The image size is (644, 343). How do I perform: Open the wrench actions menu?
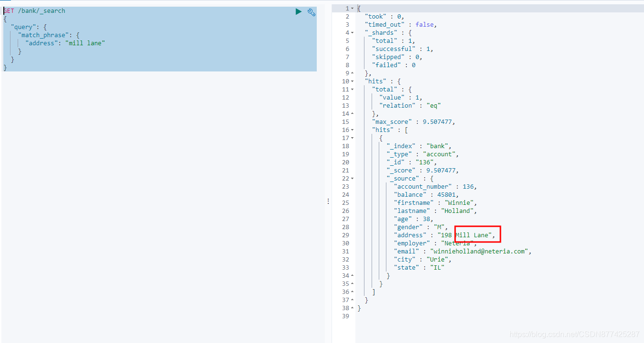click(312, 12)
